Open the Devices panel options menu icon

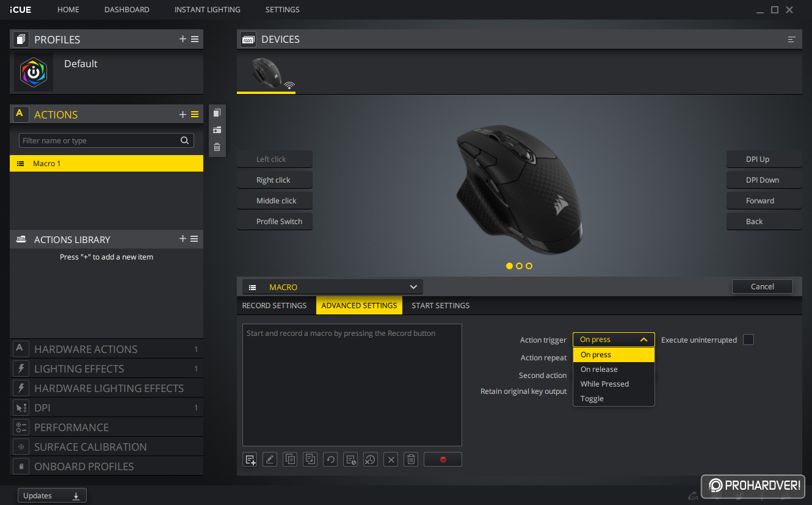[x=792, y=39]
